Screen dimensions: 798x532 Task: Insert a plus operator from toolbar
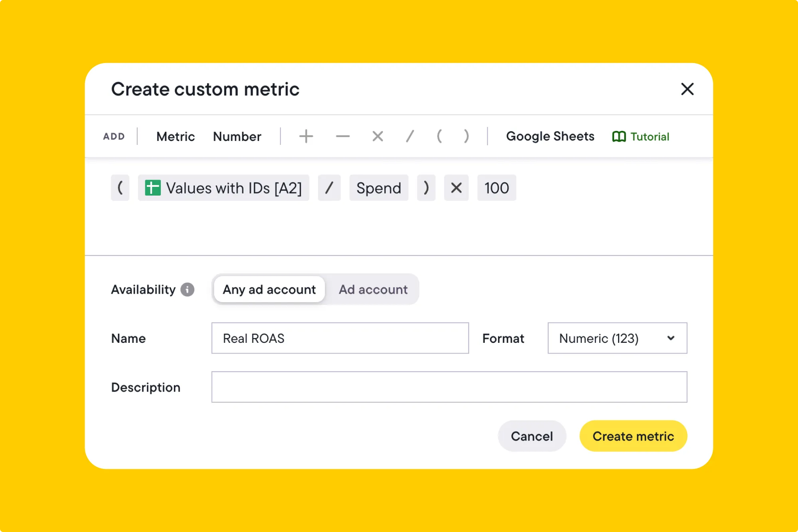(306, 136)
